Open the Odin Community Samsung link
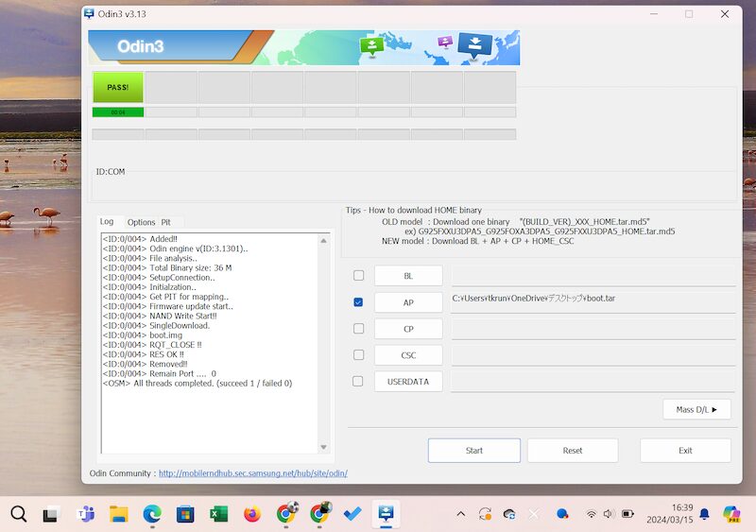The width and height of the screenshot is (756, 532). click(252, 473)
